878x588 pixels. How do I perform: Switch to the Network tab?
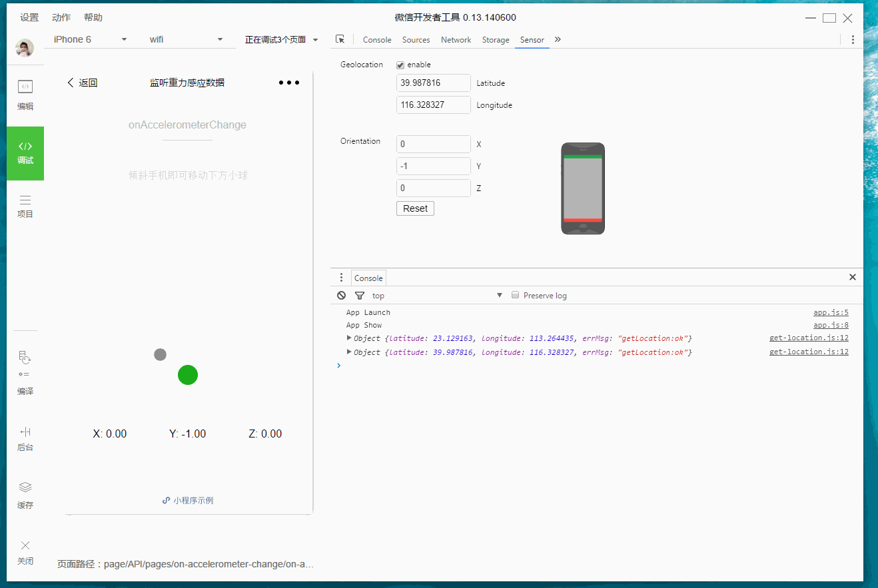456,40
